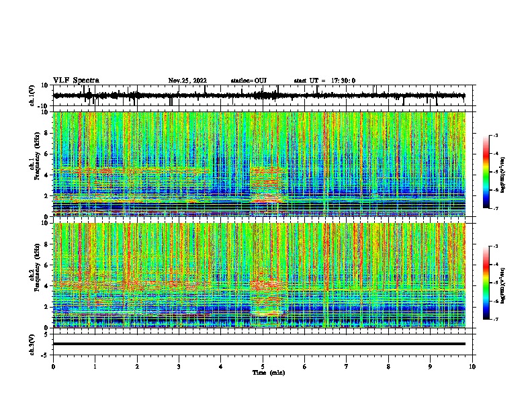Click the time axis tick label "8"
Screen dimensions: 532x411
[388, 367]
